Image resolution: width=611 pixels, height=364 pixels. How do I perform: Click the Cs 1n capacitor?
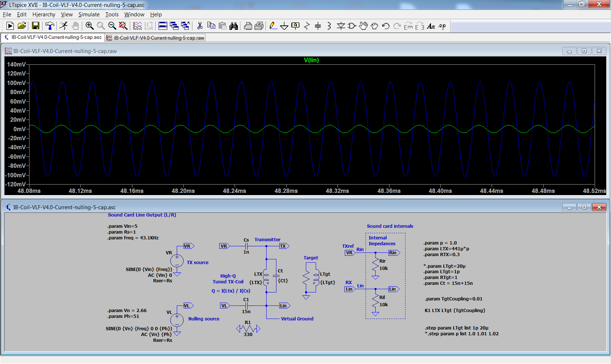pyautogui.click(x=246, y=246)
